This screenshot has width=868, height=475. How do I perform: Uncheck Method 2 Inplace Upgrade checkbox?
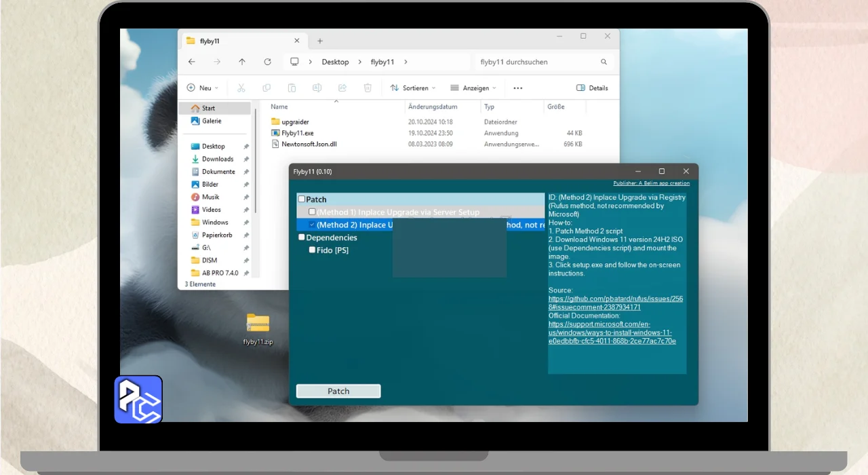coord(312,225)
